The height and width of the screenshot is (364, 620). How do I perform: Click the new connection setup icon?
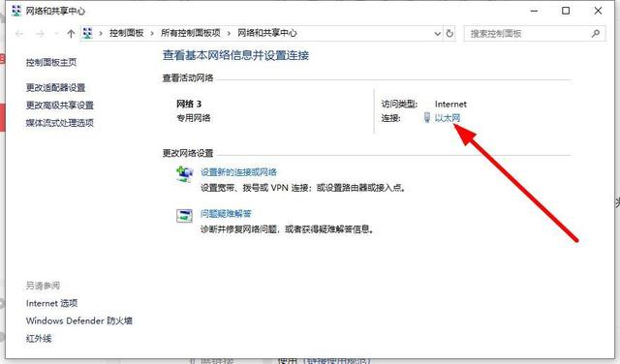click(x=185, y=174)
